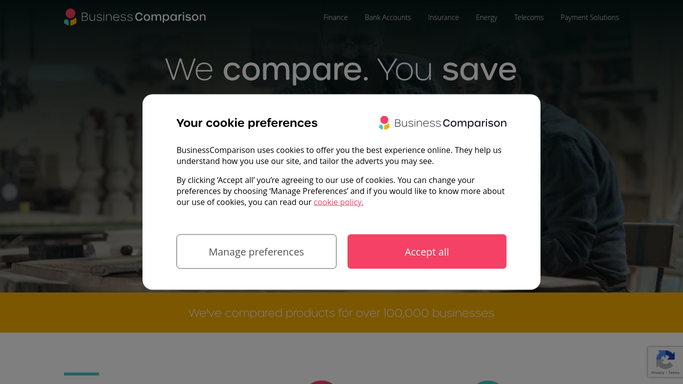
Task: Open the Finance menu
Action: (335, 17)
